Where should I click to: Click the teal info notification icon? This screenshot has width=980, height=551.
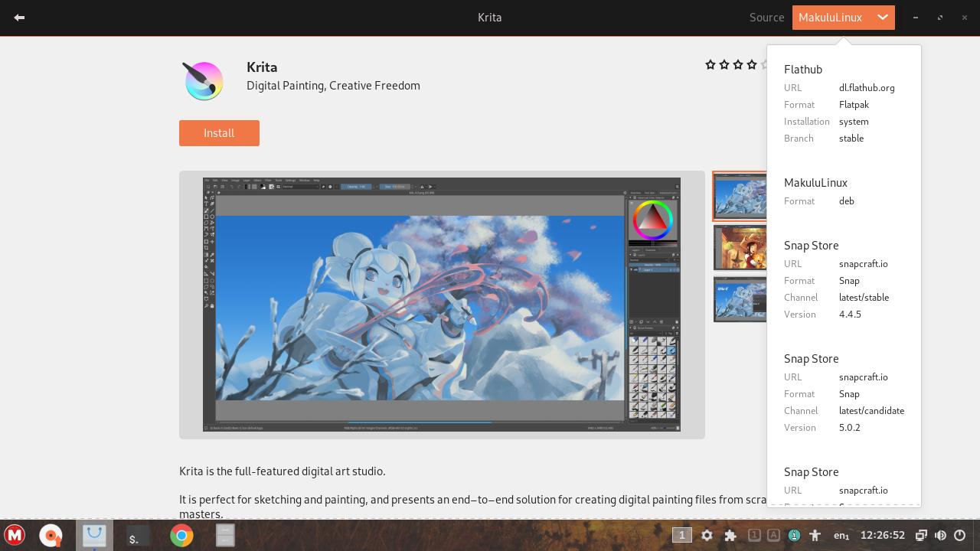pos(794,535)
